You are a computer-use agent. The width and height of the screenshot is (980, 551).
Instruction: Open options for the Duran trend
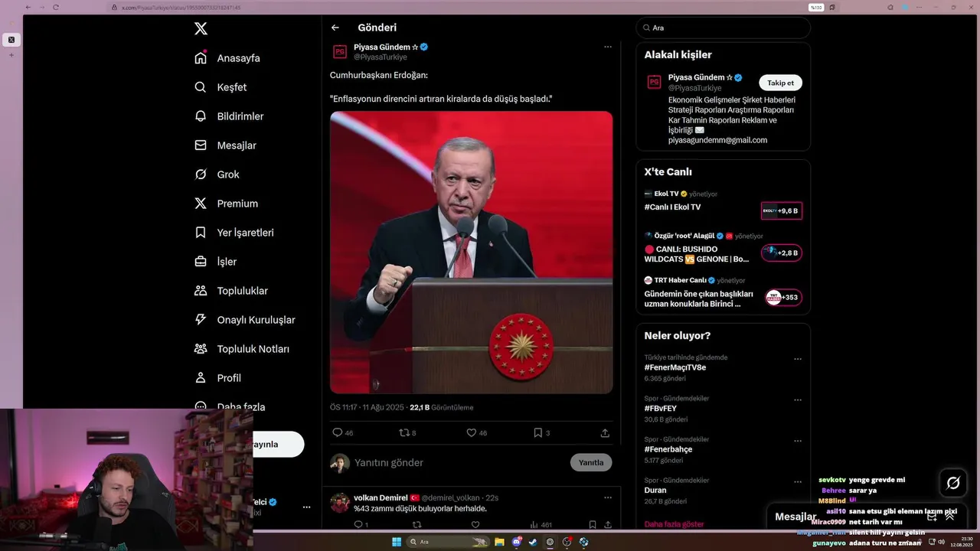798,481
